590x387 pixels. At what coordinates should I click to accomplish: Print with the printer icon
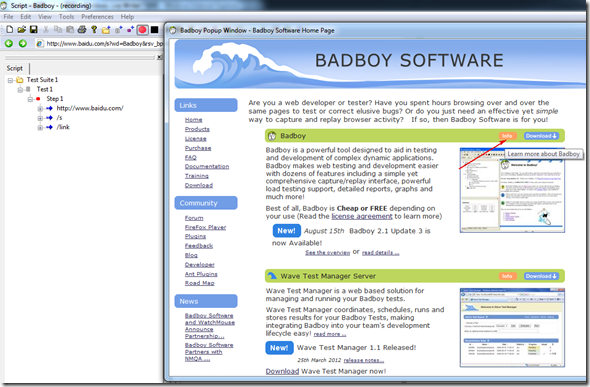tap(82, 29)
